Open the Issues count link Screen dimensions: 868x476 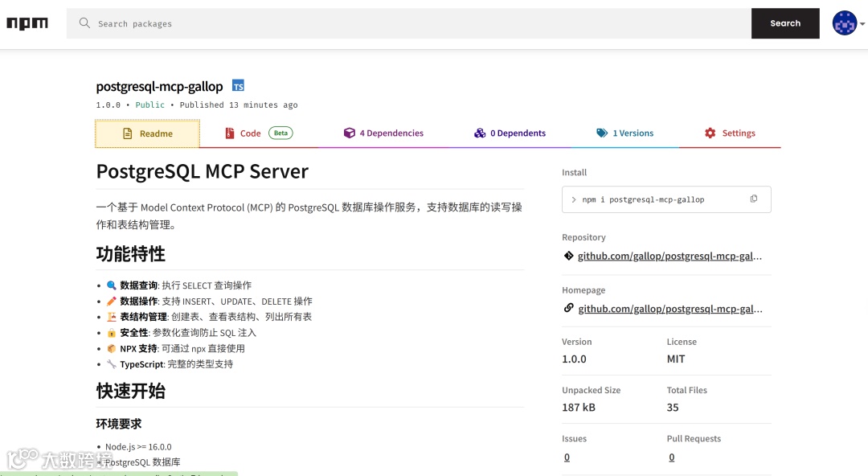pyautogui.click(x=567, y=458)
